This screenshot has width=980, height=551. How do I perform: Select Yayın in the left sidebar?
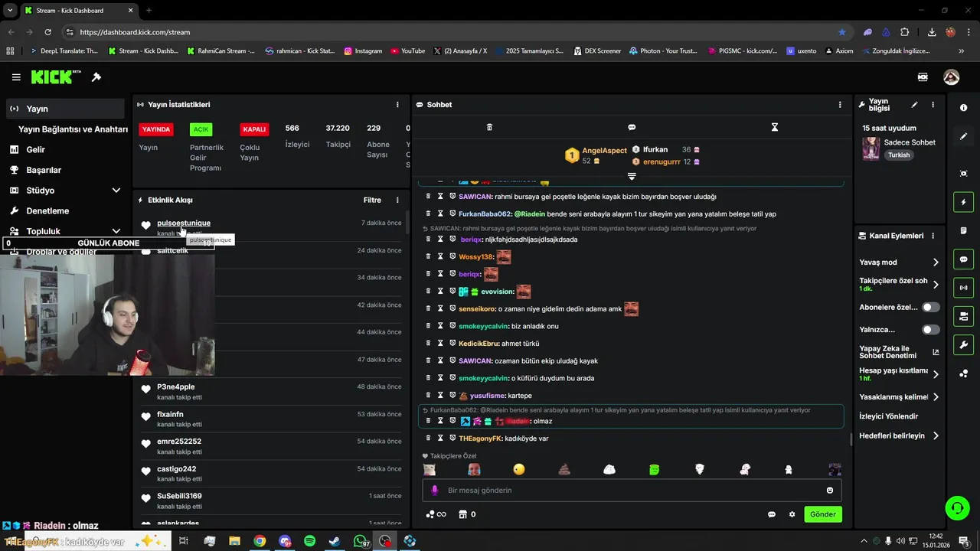pyautogui.click(x=64, y=109)
